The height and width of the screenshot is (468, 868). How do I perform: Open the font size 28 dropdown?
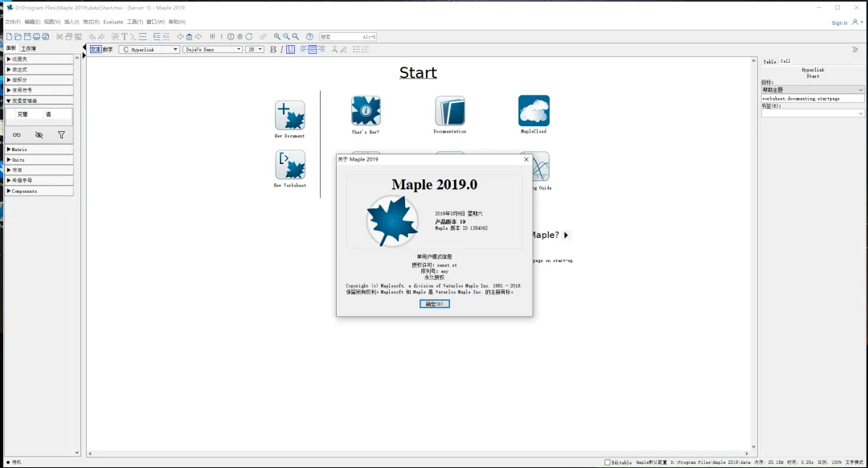[x=255, y=49]
